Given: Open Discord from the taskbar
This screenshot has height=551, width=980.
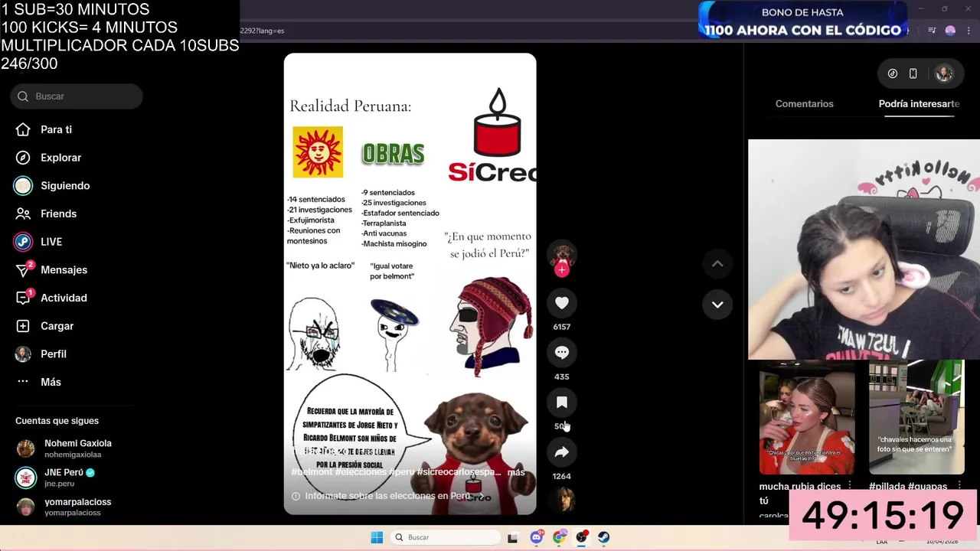Looking at the screenshot, I should click(x=537, y=537).
